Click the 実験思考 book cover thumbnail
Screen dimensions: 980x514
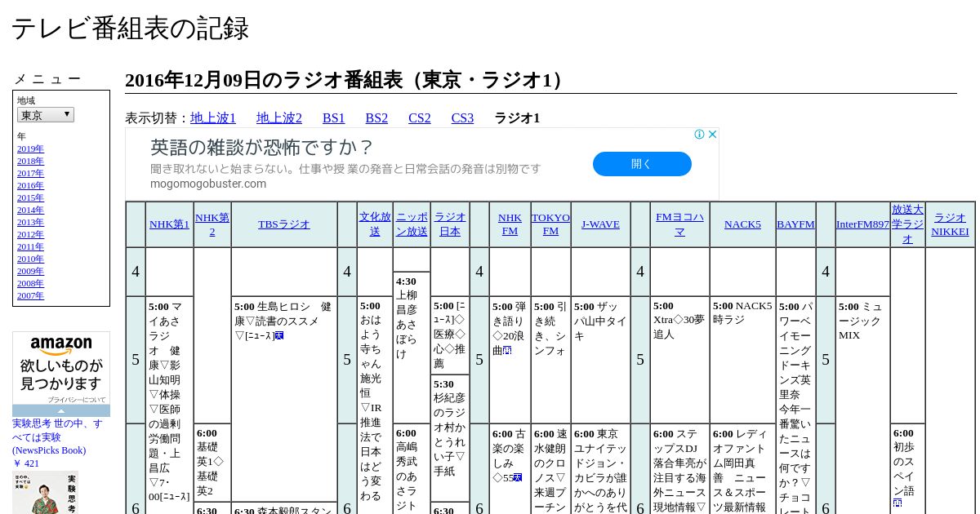pyautogui.click(x=45, y=493)
